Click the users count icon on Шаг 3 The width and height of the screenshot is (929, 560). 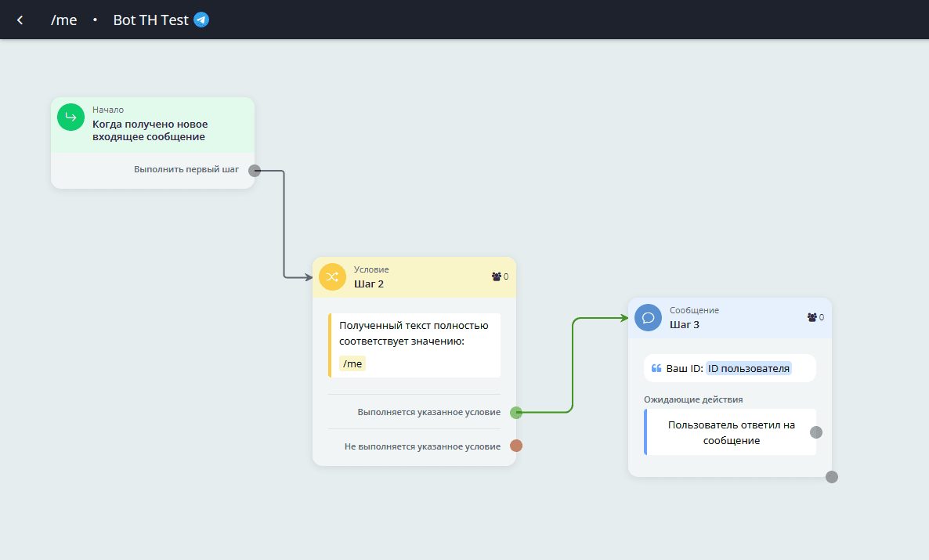(812, 317)
